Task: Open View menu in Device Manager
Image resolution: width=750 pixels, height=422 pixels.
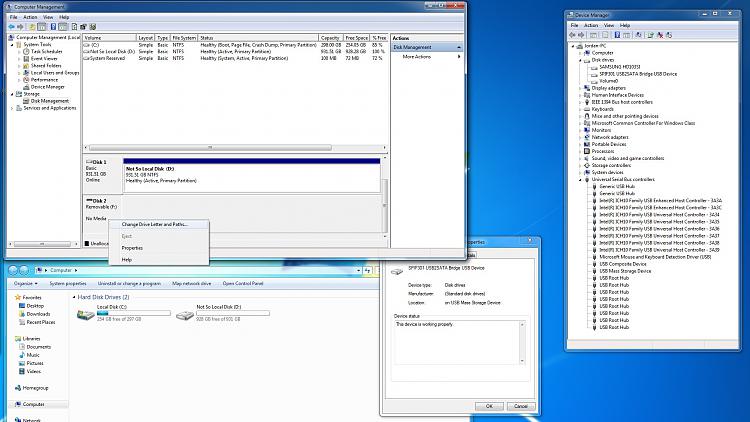Action: [608, 25]
